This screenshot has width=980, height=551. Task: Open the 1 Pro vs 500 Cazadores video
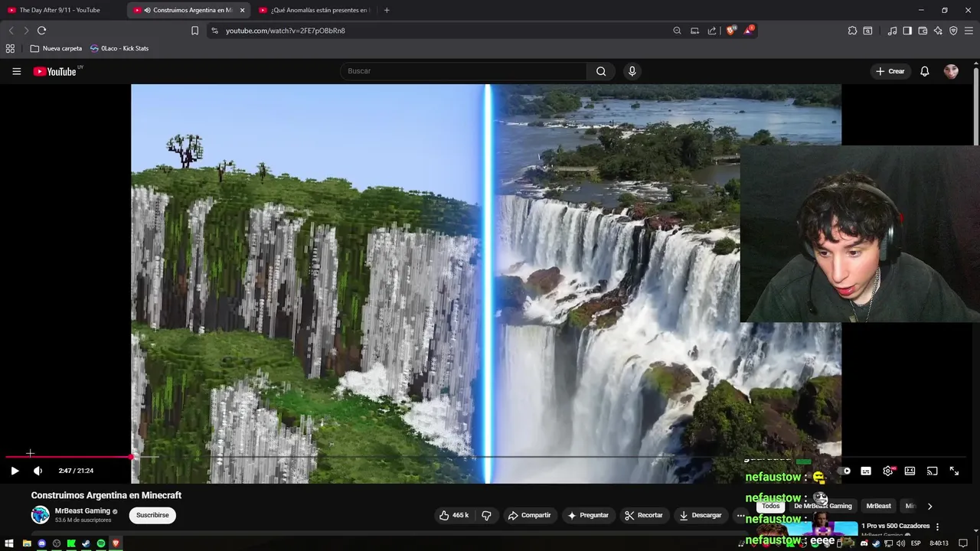point(895,526)
